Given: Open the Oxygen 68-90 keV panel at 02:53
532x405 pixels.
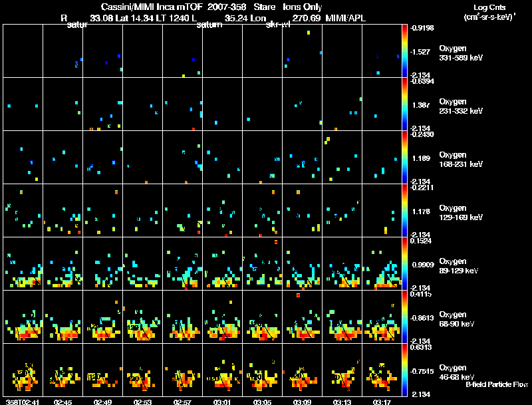Looking at the screenshot, I should 143,317.
